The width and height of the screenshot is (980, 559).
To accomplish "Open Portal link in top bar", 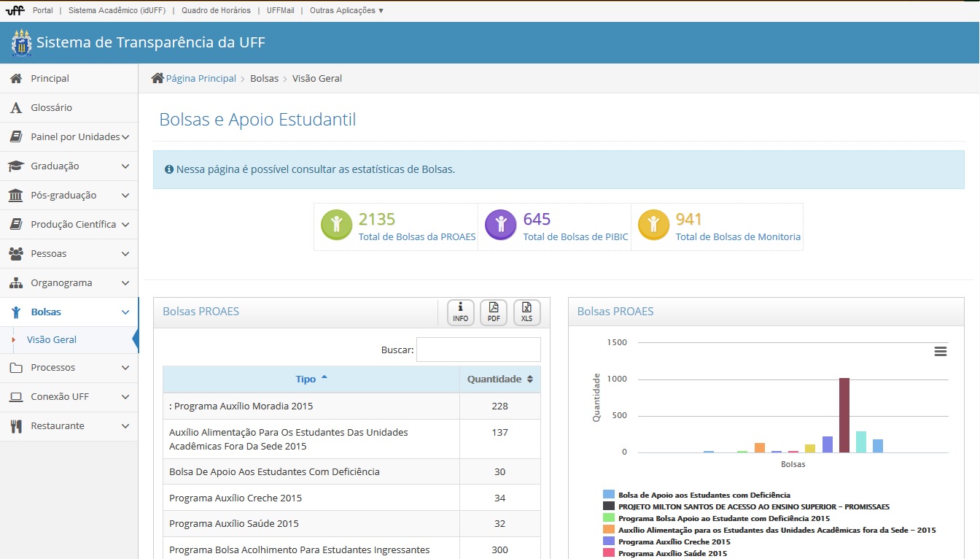I will click(x=43, y=10).
